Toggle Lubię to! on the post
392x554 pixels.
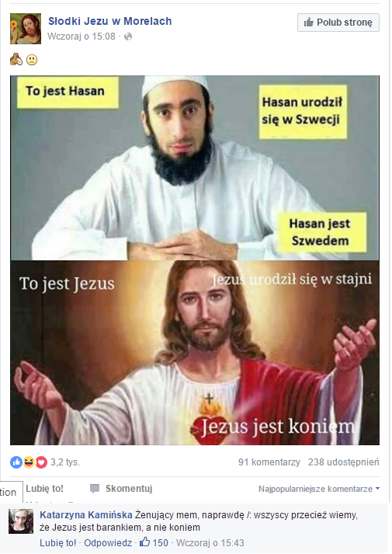point(44,489)
